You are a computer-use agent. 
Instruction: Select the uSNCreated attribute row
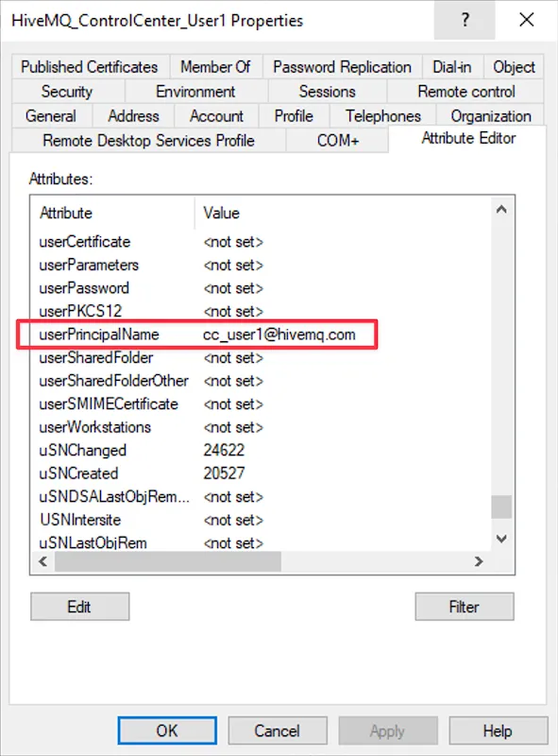[261, 473]
